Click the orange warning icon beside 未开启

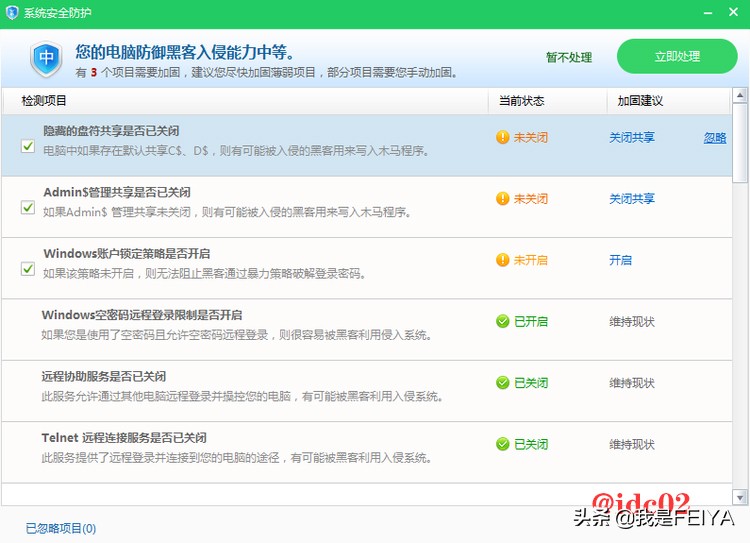502,260
